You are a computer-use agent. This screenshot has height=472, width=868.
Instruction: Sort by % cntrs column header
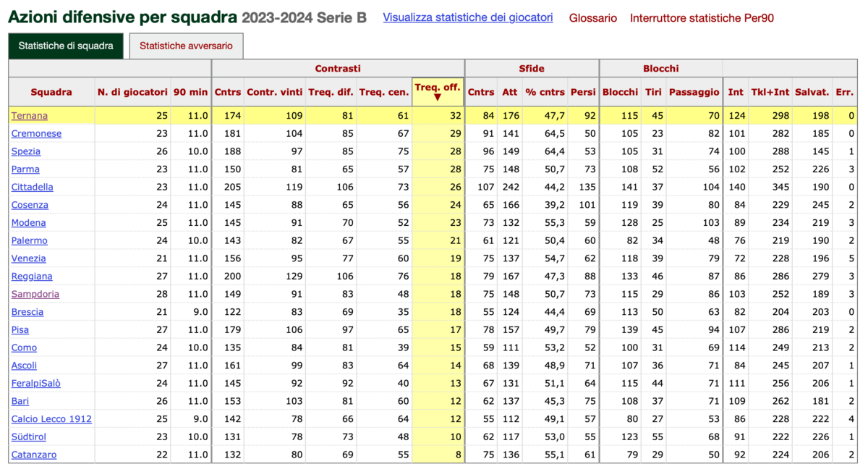pyautogui.click(x=545, y=92)
